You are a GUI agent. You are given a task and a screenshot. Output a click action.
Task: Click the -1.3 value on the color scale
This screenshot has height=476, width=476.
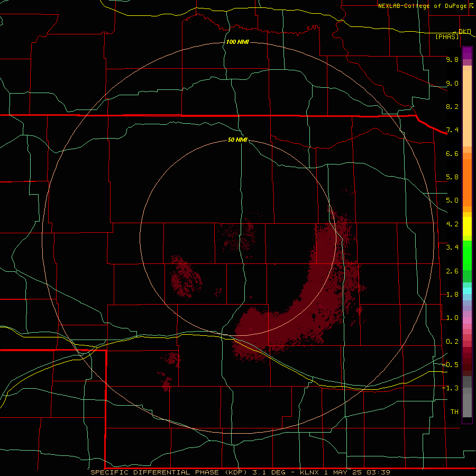[450, 388]
